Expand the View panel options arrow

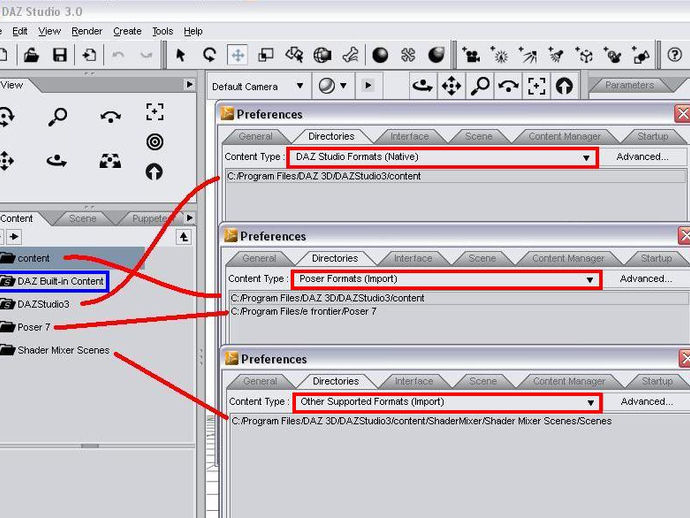tap(189, 84)
